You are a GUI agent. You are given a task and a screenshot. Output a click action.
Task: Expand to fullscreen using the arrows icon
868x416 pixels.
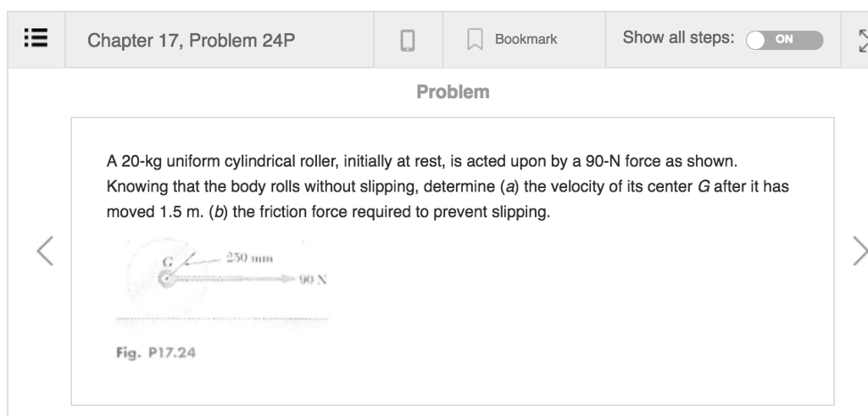[x=862, y=41]
